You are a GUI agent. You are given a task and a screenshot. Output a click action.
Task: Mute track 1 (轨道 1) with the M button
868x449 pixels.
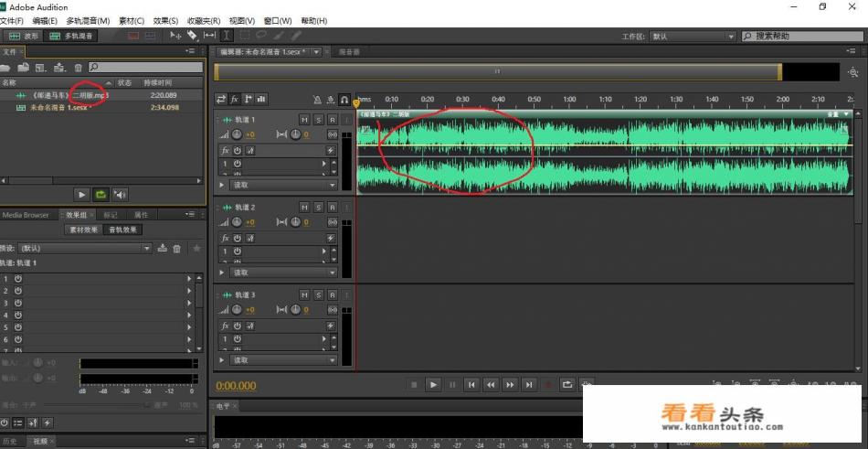[x=304, y=120]
